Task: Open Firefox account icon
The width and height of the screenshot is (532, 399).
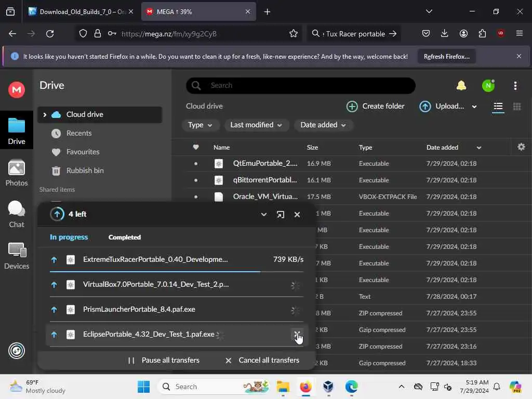Action: [x=463, y=33]
